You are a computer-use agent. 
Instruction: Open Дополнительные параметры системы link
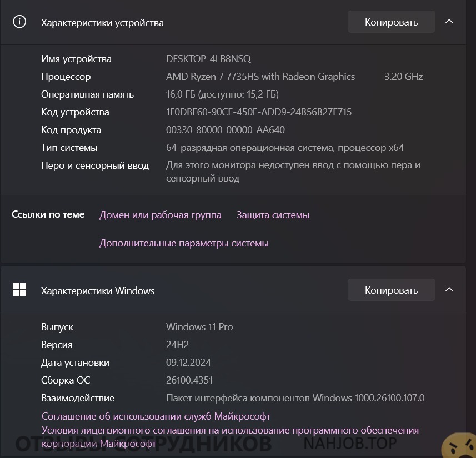184,243
